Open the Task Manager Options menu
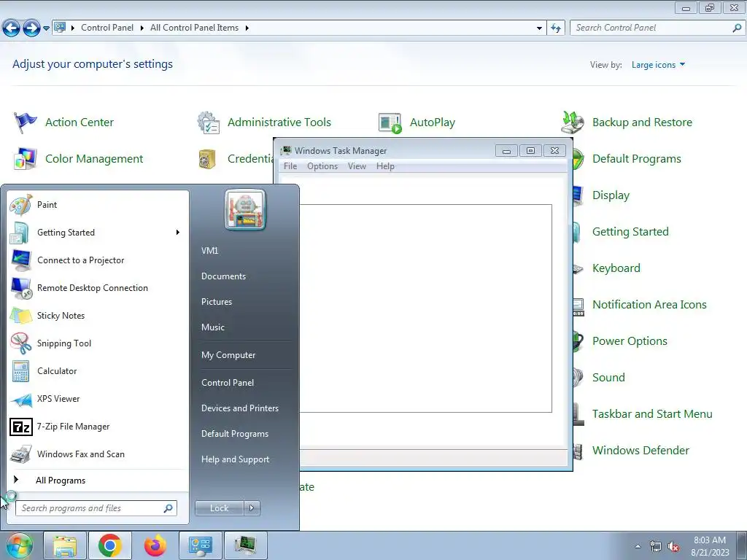Image resolution: width=747 pixels, height=560 pixels. (x=322, y=166)
